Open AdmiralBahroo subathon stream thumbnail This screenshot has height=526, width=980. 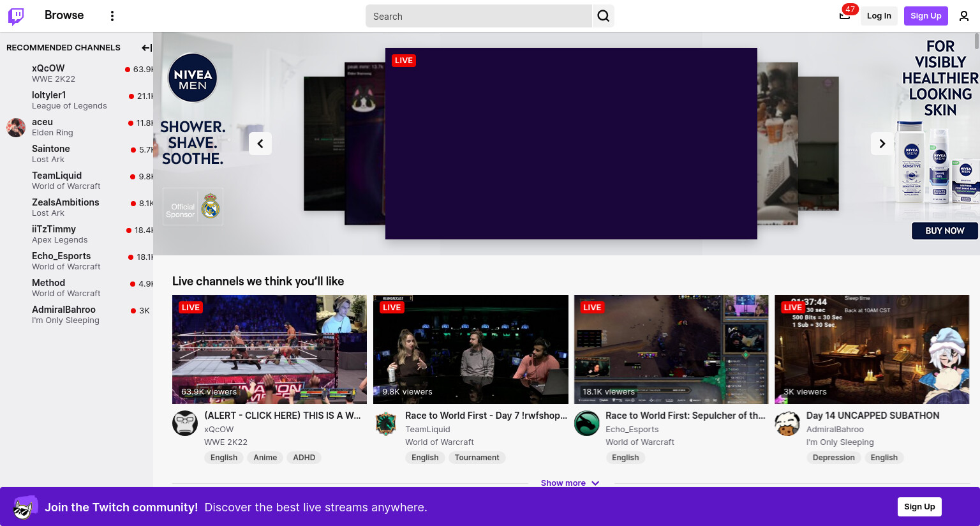[872, 349]
